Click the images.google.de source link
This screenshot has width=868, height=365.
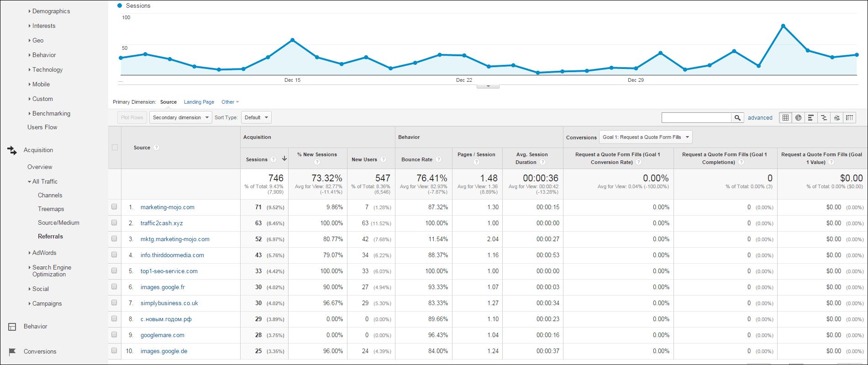coord(164,351)
